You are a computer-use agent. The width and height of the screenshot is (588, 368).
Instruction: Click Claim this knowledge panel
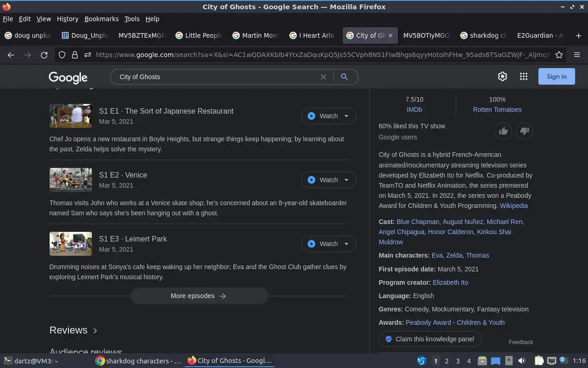pos(430,339)
